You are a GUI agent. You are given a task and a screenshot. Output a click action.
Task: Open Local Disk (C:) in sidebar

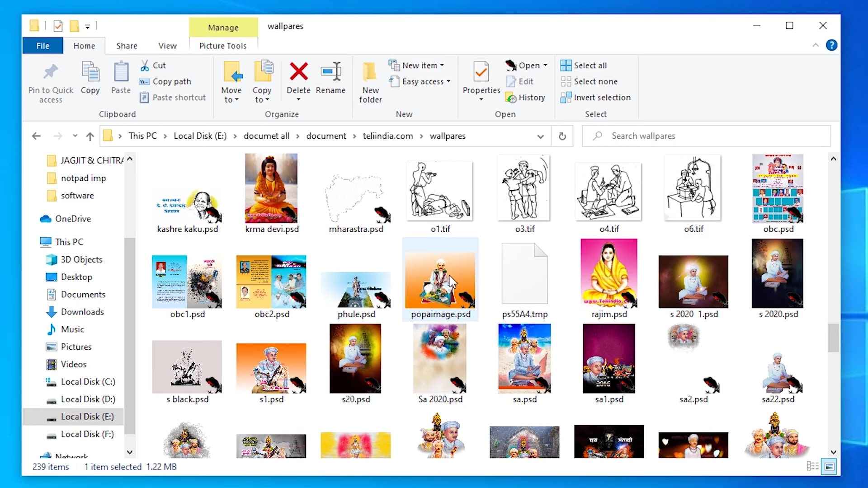pyautogui.click(x=80, y=382)
